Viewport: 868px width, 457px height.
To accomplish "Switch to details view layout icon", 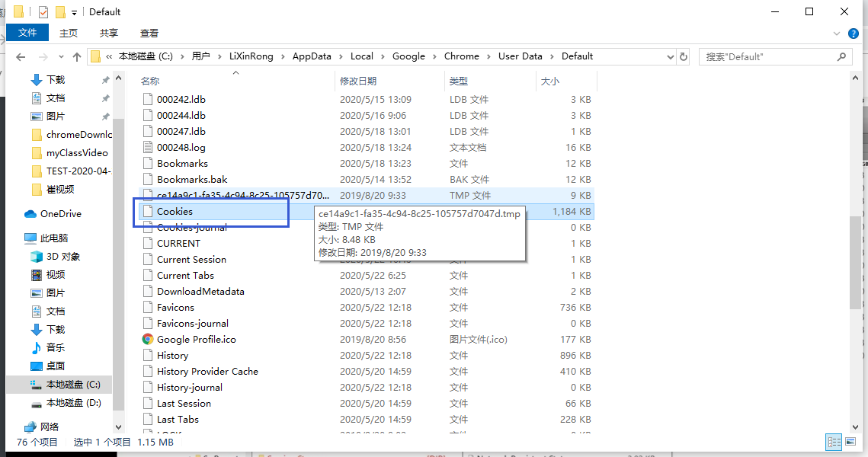I will click(x=834, y=442).
